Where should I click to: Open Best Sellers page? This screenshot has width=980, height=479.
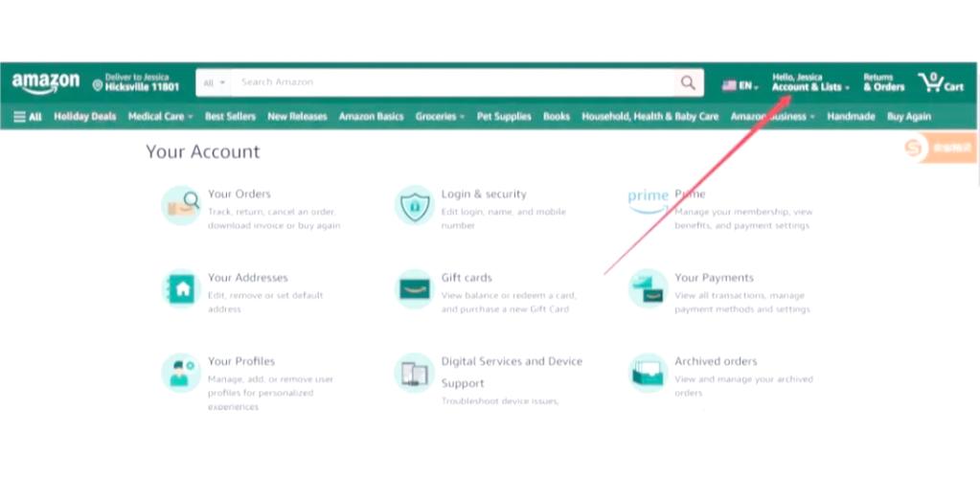click(x=230, y=116)
